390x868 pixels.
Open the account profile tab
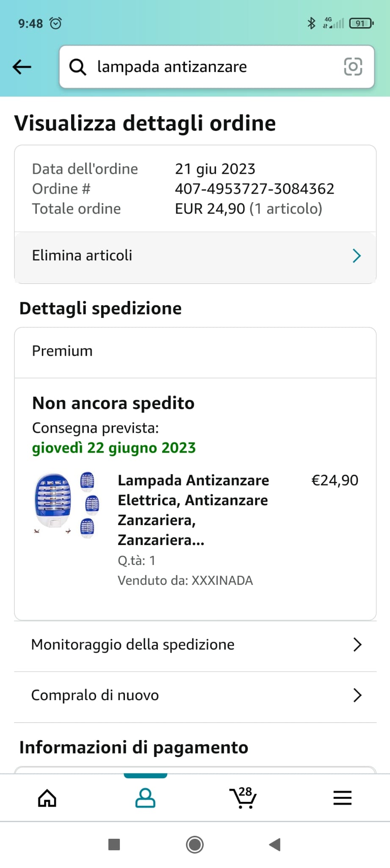click(x=145, y=798)
